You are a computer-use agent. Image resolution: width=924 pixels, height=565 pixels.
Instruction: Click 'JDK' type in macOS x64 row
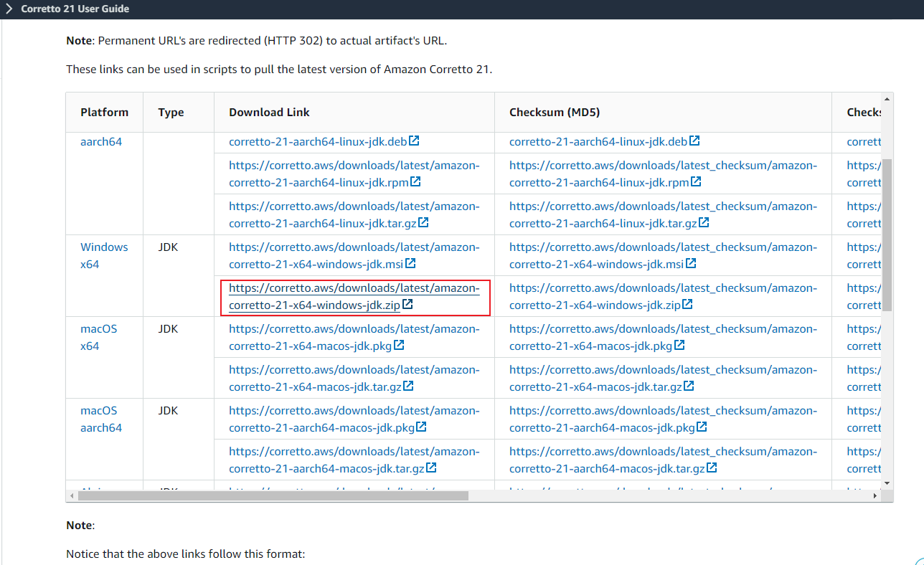coord(168,329)
